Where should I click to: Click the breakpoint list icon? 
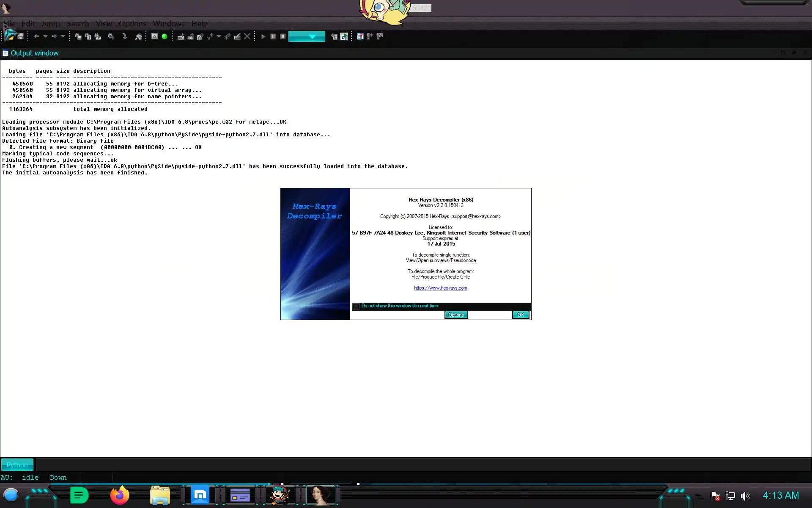pos(360,36)
